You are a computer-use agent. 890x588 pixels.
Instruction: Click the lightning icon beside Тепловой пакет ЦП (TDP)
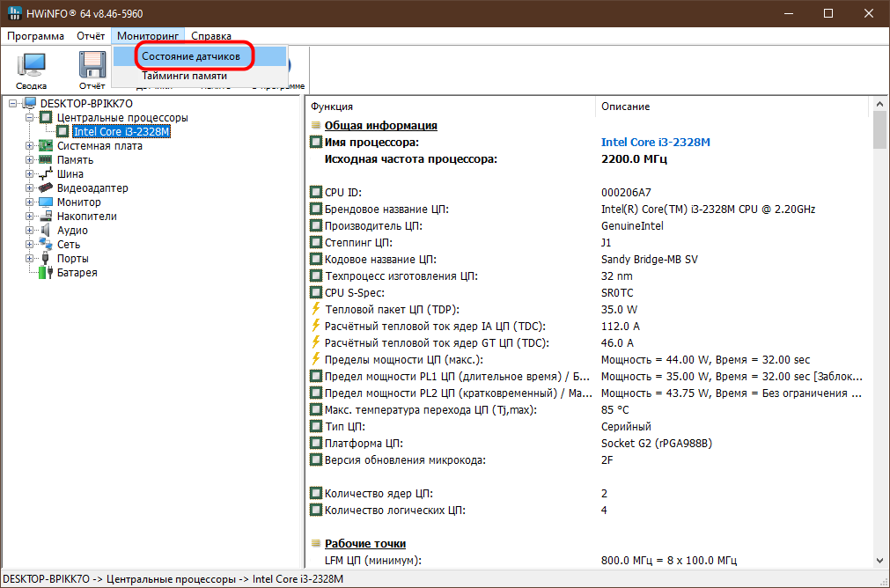(316, 309)
